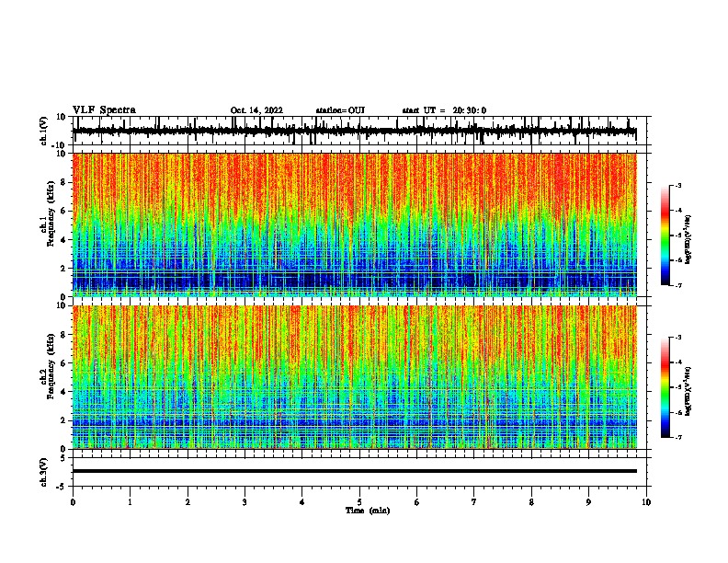Click the ch.2 color bar "-3" label
This screenshot has height=563, width=728.
(x=678, y=338)
